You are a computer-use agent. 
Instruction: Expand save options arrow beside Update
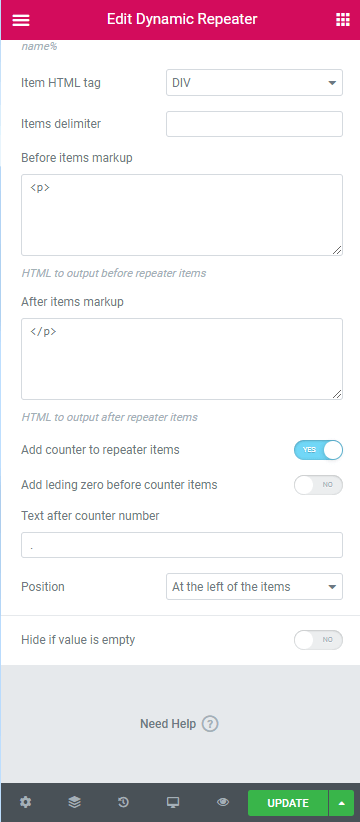pyautogui.click(x=342, y=803)
